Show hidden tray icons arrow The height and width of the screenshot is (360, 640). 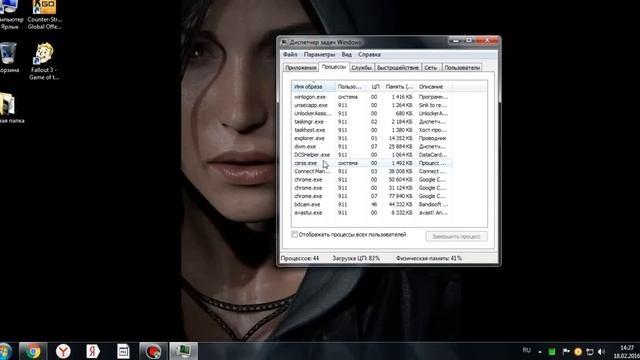[540, 351]
